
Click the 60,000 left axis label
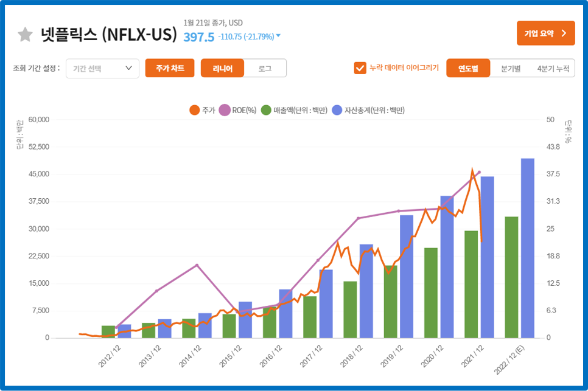(x=38, y=119)
